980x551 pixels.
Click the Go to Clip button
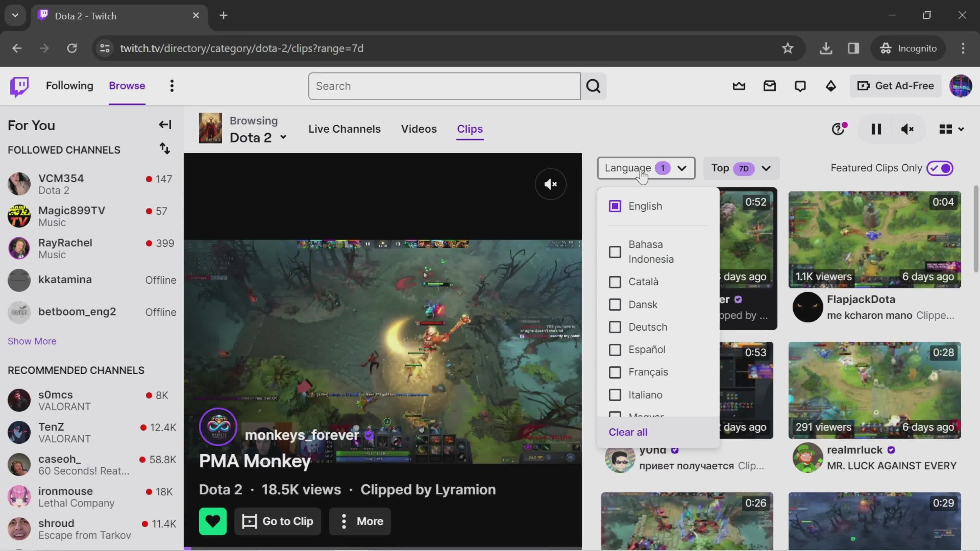(278, 521)
